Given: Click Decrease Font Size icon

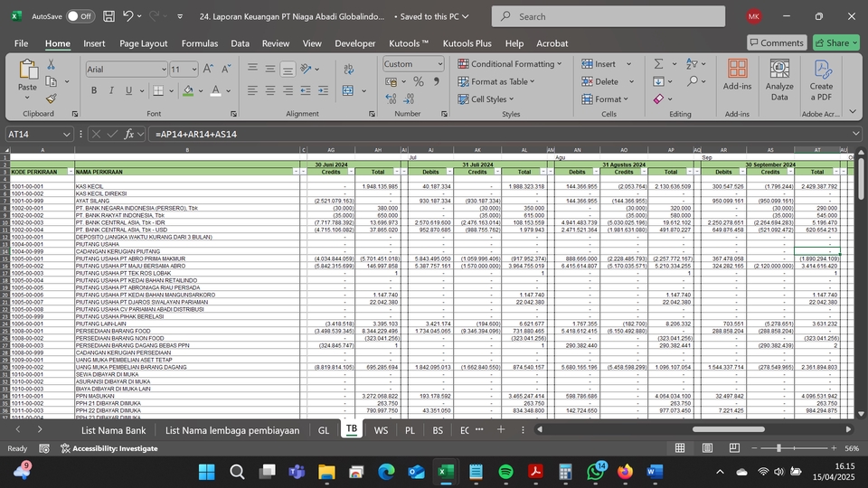Looking at the screenshot, I should point(226,69).
